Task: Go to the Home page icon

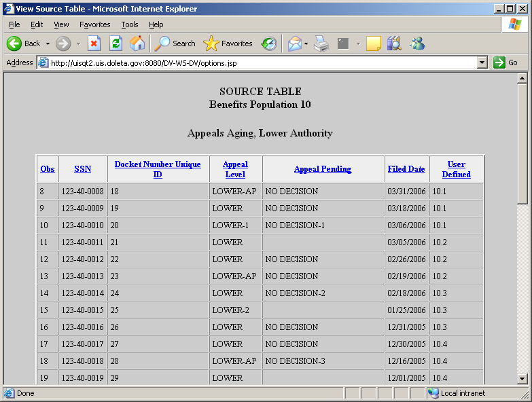Action: pyautogui.click(x=137, y=43)
